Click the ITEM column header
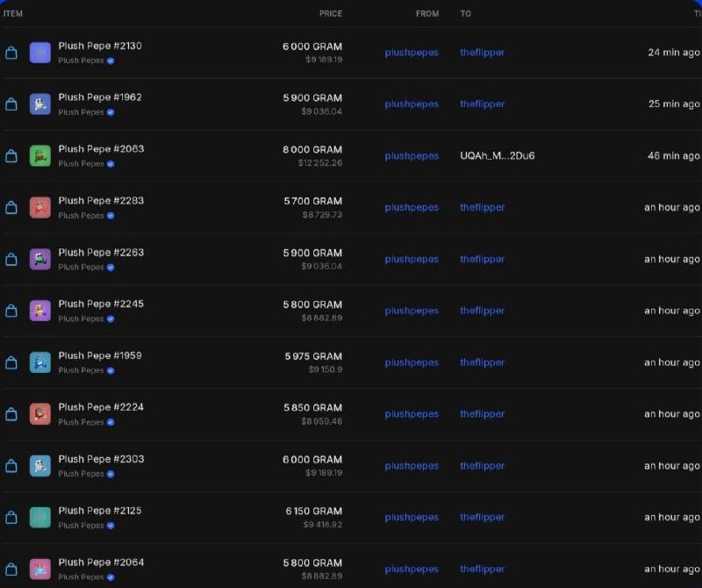 click(x=13, y=13)
